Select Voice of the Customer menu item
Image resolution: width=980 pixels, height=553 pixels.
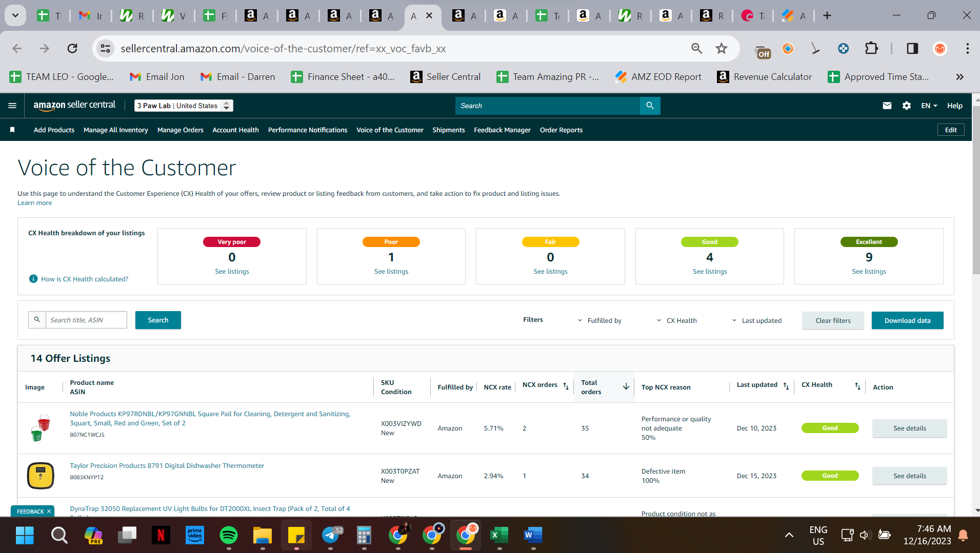tap(390, 130)
